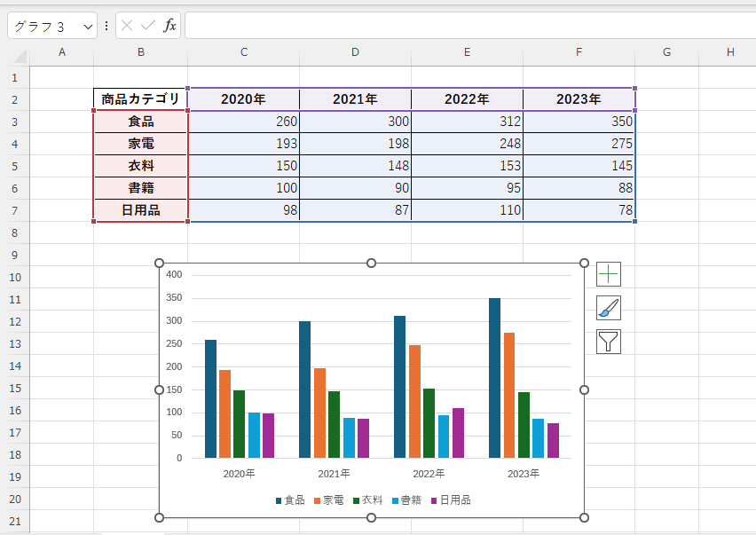Select column A header

click(62, 52)
